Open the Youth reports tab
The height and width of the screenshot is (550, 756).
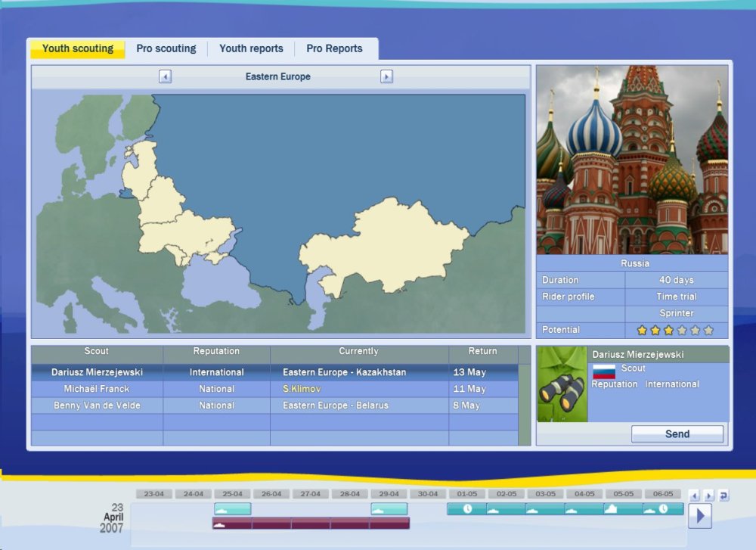point(251,48)
